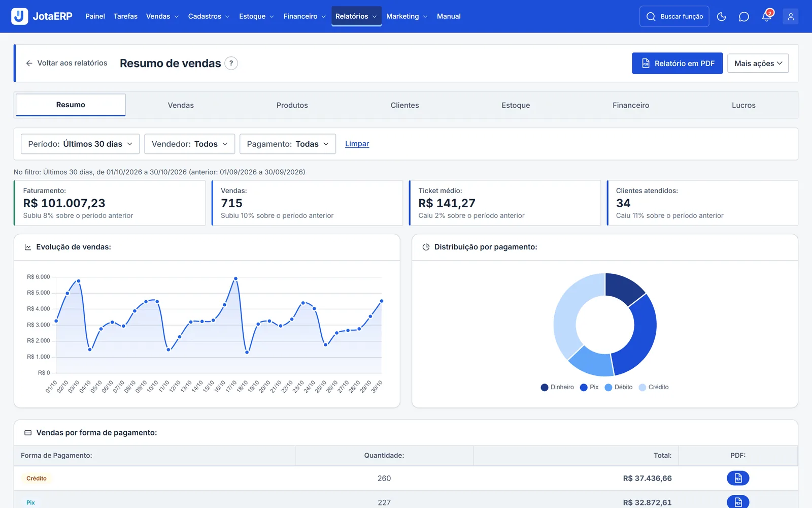Viewport: 812px width, 508px height.
Task: Open notifications bell icon
Action: [x=767, y=16]
